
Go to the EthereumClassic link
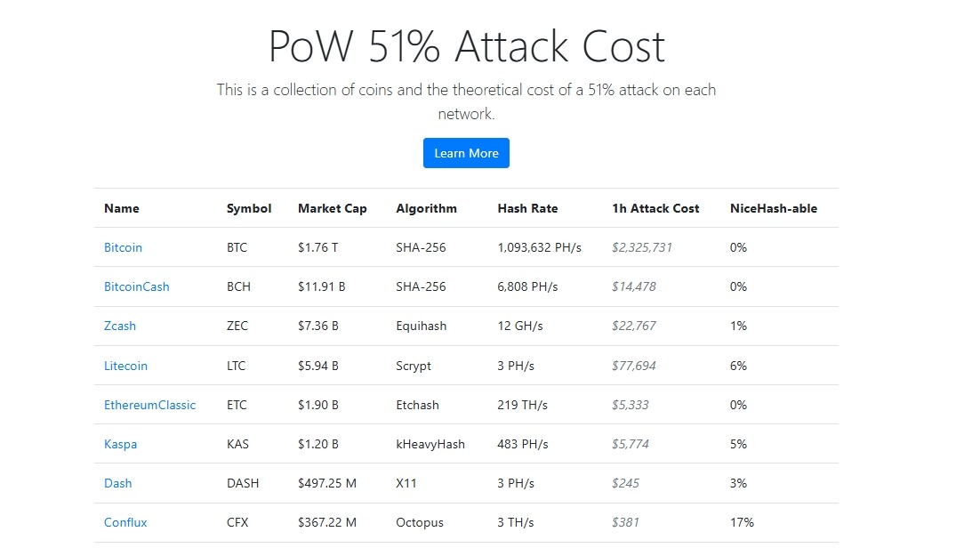(149, 405)
